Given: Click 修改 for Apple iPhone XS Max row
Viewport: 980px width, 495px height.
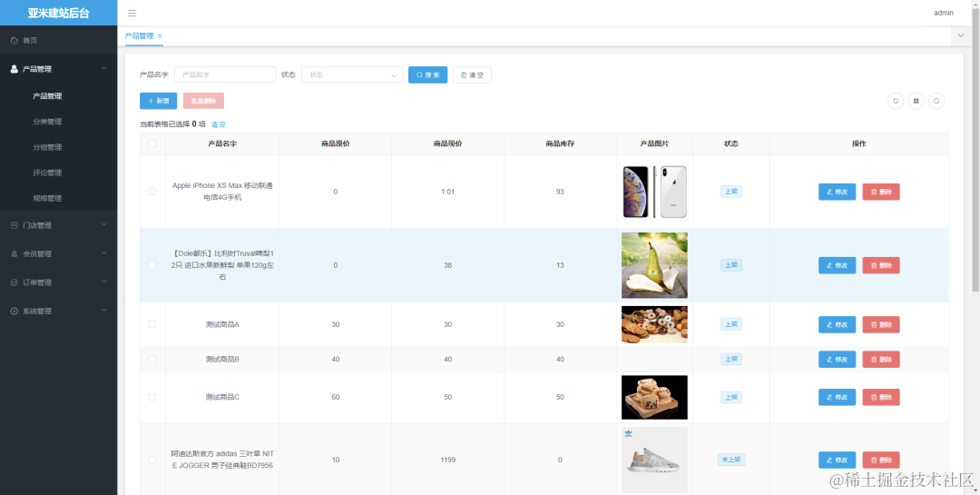Looking at the screenshot, I should click(x=837, y=192).
